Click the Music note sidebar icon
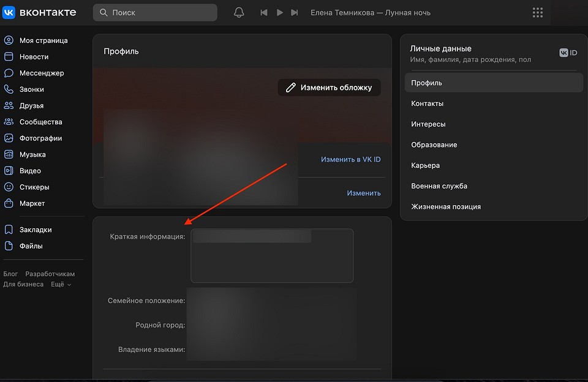588x382 pixels. [x=9, y=154]
